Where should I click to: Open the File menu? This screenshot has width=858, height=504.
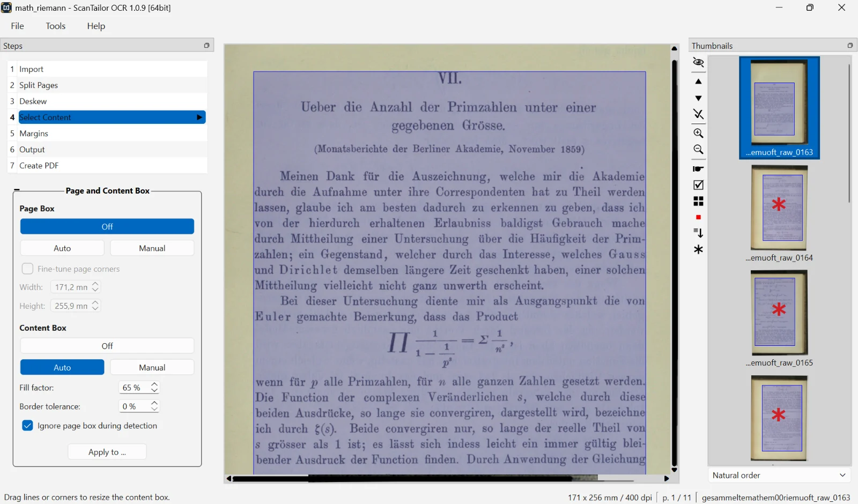[x=18, y=26]
